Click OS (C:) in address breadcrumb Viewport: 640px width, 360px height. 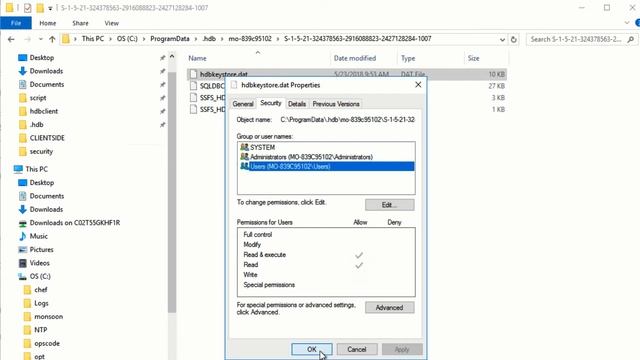click(x=127, y=39)
